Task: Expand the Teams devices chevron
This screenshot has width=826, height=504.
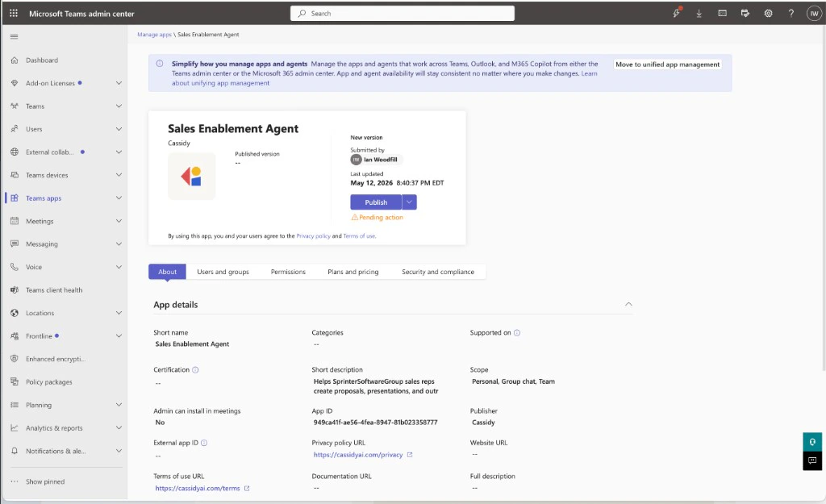Action: click(x=119, y=175)
